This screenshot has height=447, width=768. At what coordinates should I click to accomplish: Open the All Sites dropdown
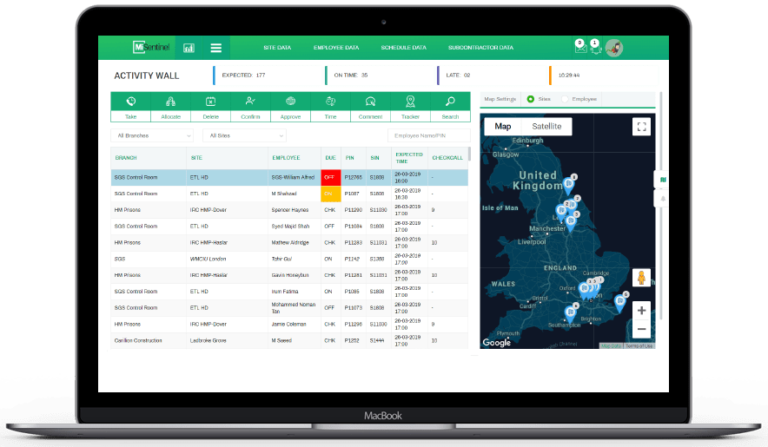pyautogui.click(x=245, y=136)
